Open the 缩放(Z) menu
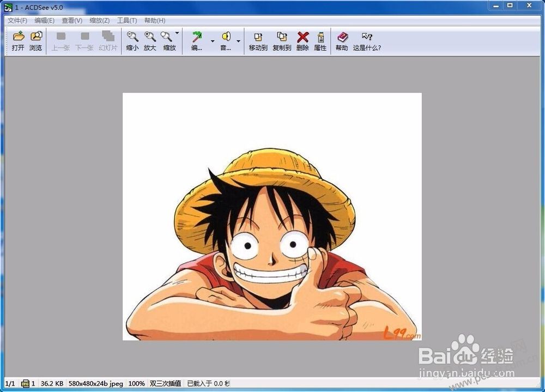Image resolution: width=545 pixels, height=392 pixels. [99, 21]
